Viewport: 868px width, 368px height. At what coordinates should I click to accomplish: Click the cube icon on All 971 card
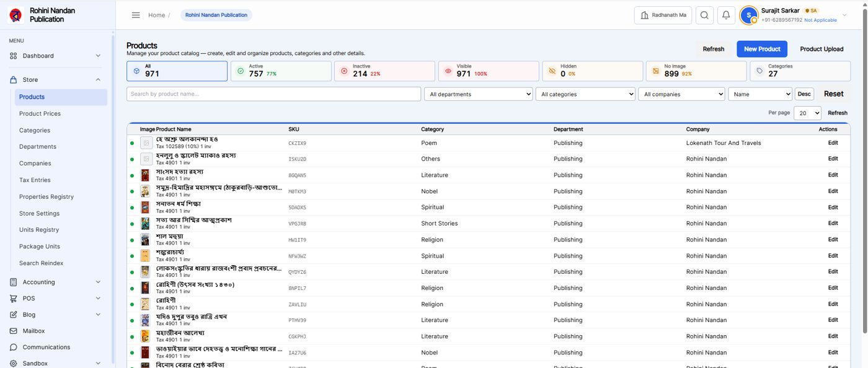(136, 71)
